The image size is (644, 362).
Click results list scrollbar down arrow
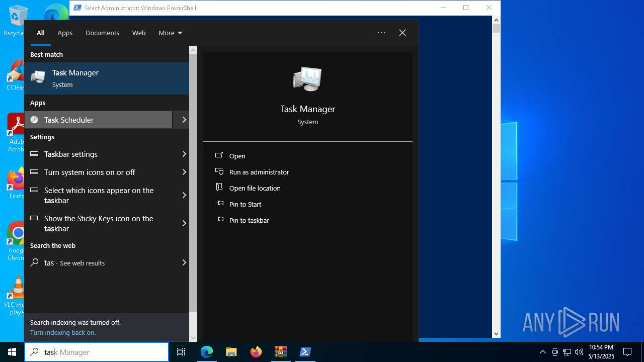193,338
